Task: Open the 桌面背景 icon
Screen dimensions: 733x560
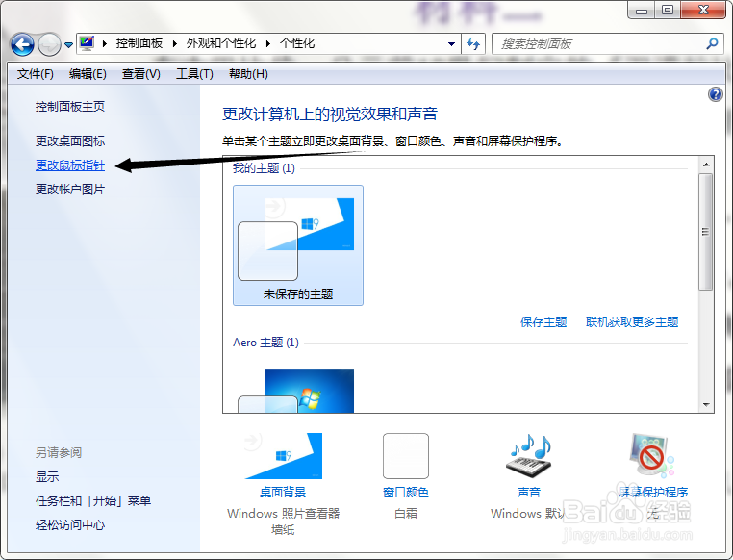Action: pos(283,456)
